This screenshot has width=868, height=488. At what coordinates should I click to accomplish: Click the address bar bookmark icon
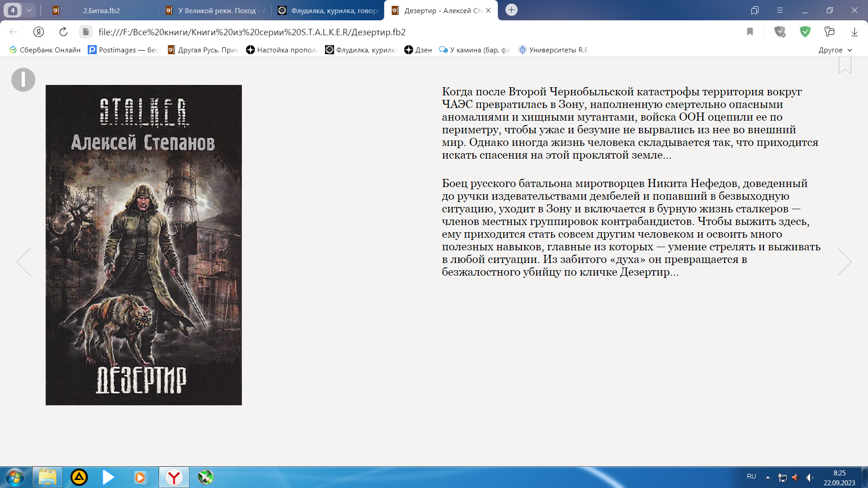point(750,32)
